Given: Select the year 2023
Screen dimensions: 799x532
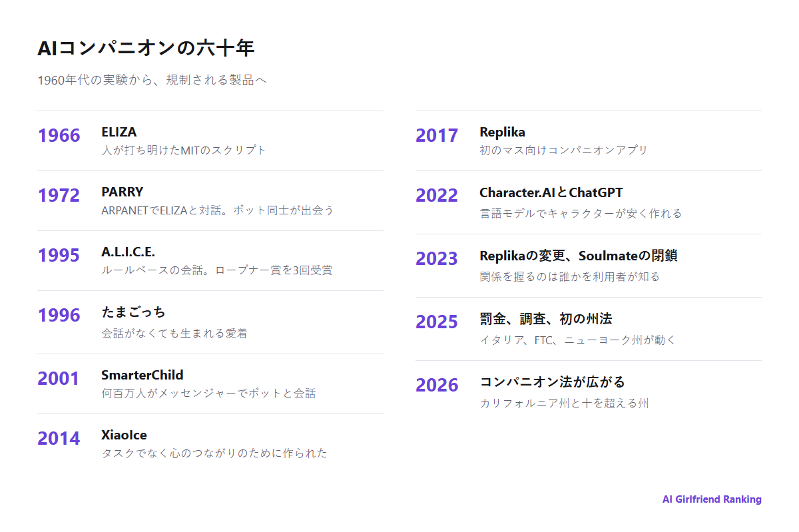Looking at the screenshot, I should point(437,259).
